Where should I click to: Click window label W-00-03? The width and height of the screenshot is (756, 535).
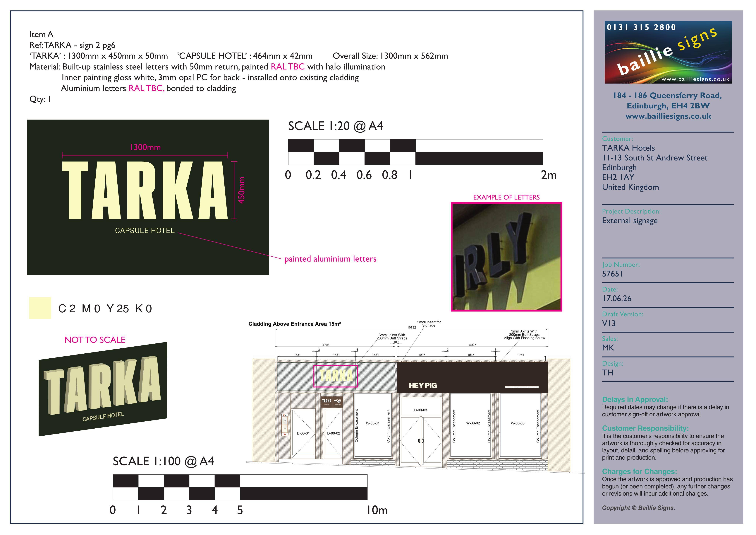(x=518, y=423)
